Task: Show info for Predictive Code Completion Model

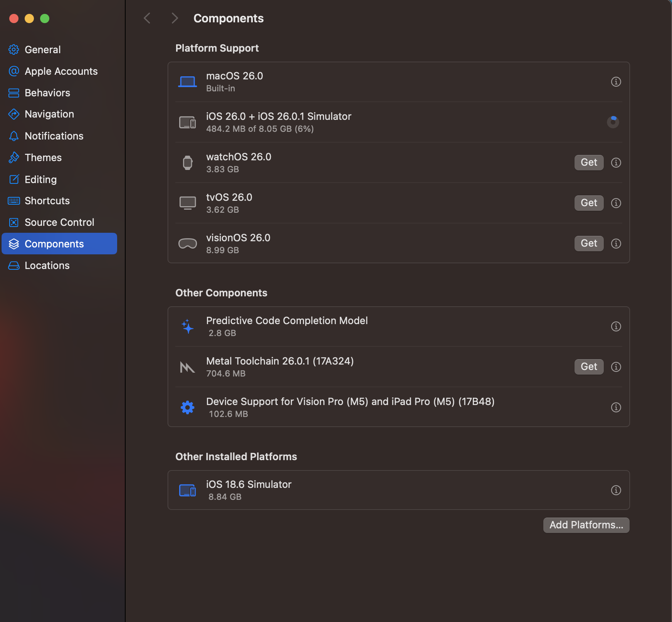Action: [x=616, y=326]
